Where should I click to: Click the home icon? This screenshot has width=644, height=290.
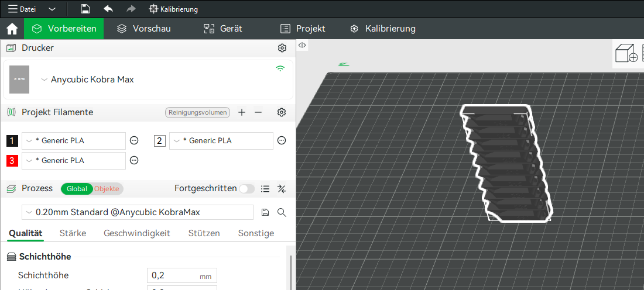(12, 29)
